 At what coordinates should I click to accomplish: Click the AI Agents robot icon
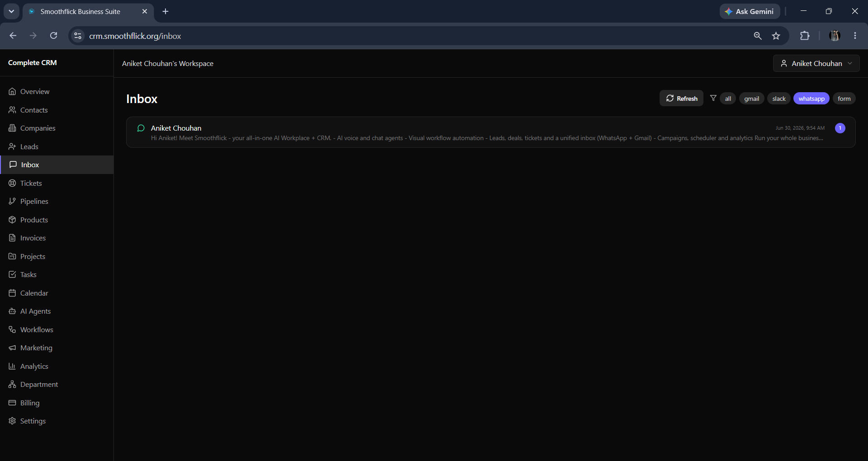12,311
